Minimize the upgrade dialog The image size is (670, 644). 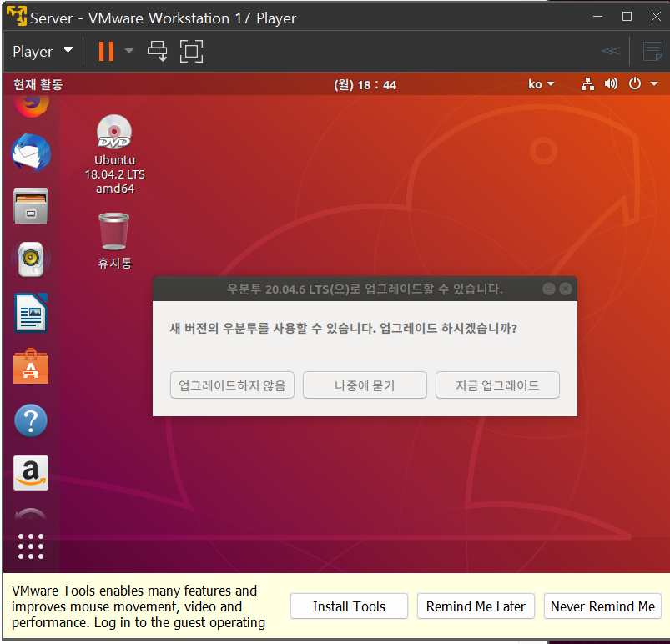[549, 289]
